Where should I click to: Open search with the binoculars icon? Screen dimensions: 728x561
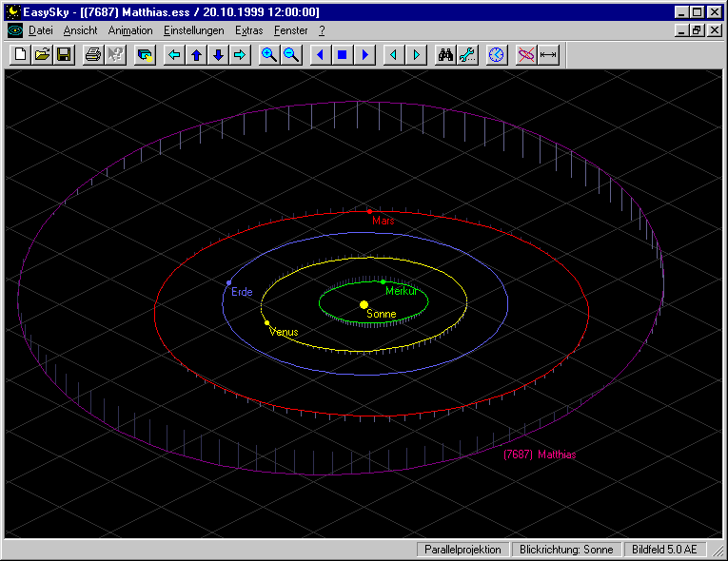tap(445, 55)
